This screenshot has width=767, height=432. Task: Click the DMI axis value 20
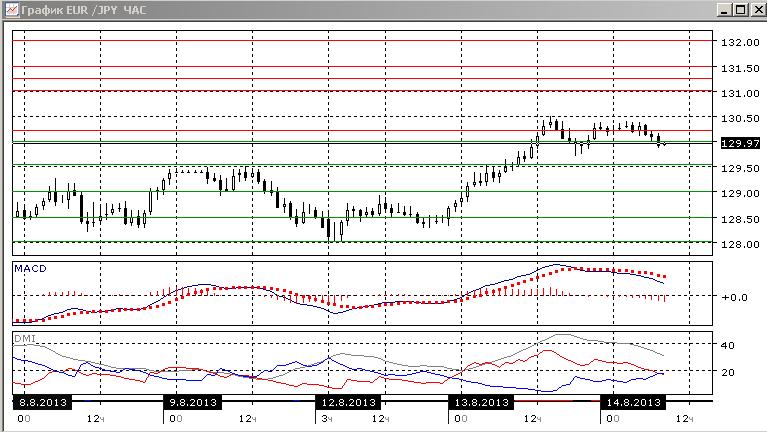tap(728, 372)
